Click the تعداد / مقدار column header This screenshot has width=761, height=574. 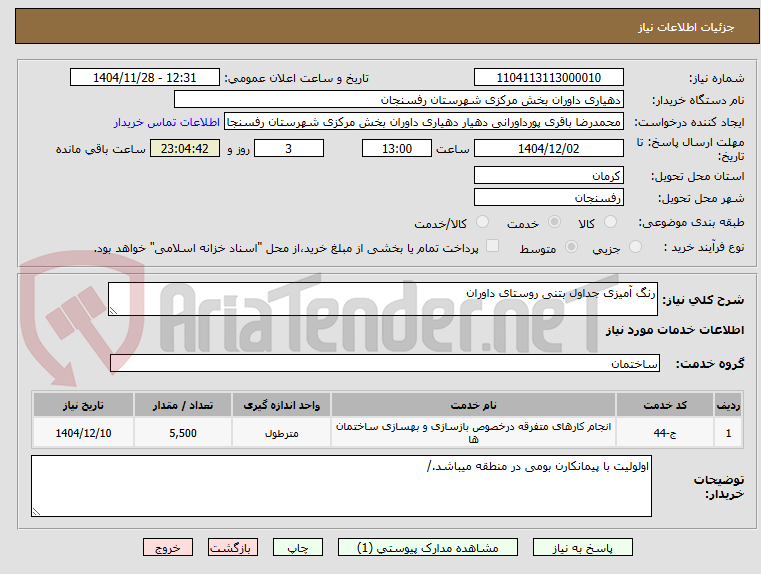183,405
